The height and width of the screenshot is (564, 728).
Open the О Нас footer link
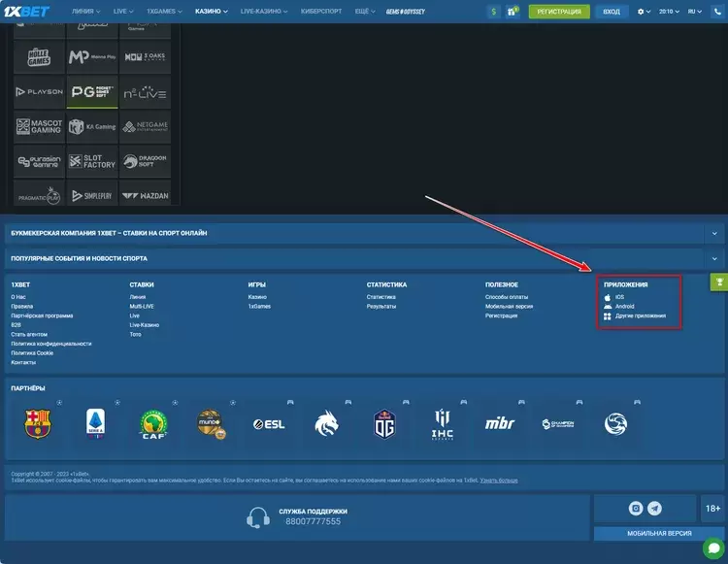[x=18, y=297]
